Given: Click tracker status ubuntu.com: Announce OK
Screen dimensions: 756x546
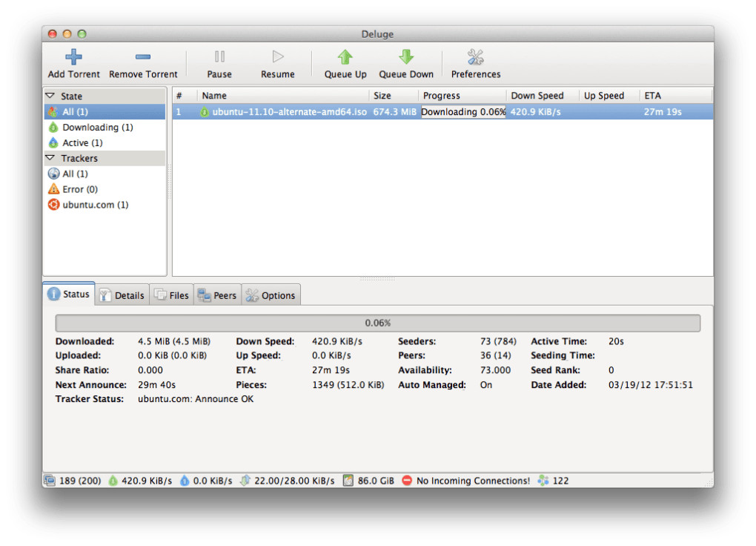Looking at the screenshot, I should [x=195, y=399].
